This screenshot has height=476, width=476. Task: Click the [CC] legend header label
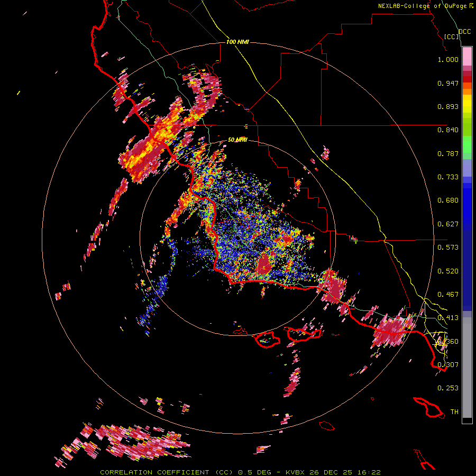(452, 36)
